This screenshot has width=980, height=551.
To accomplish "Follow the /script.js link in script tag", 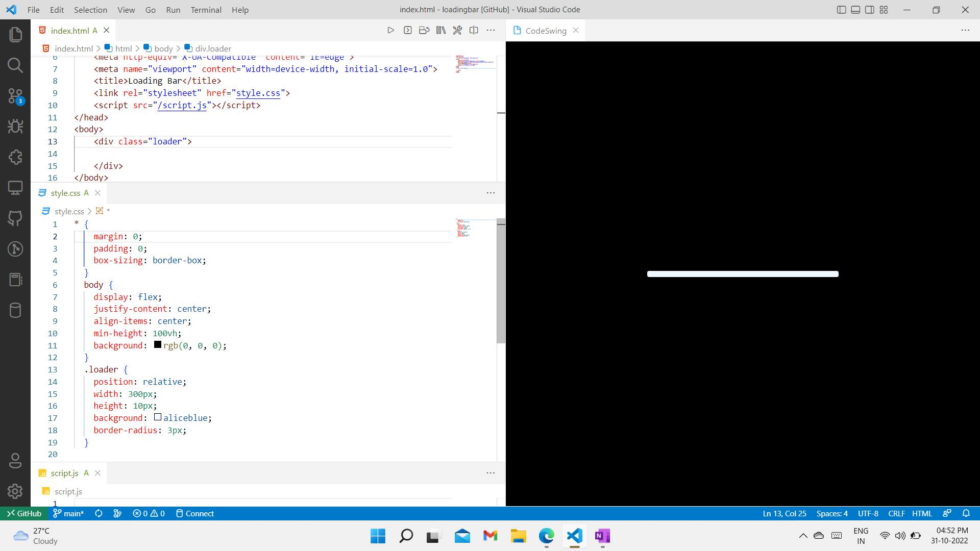I will point(182,105).
